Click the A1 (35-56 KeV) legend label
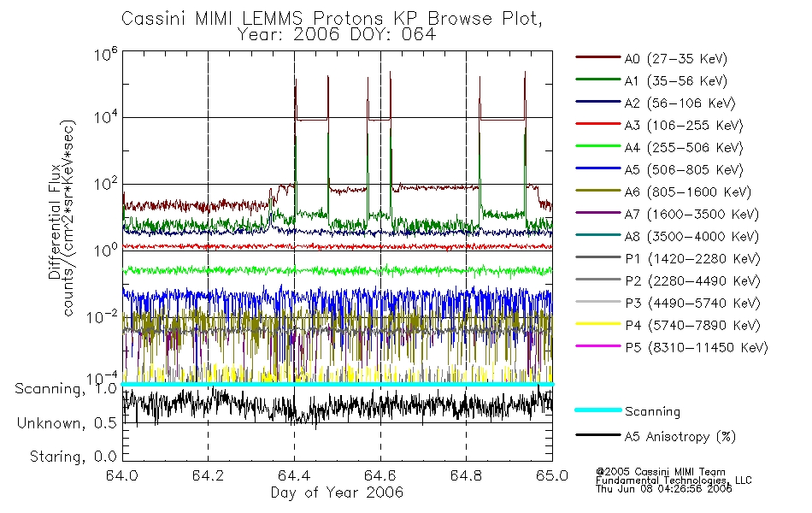This screenshot has width=812, height=513. [675, 81]
